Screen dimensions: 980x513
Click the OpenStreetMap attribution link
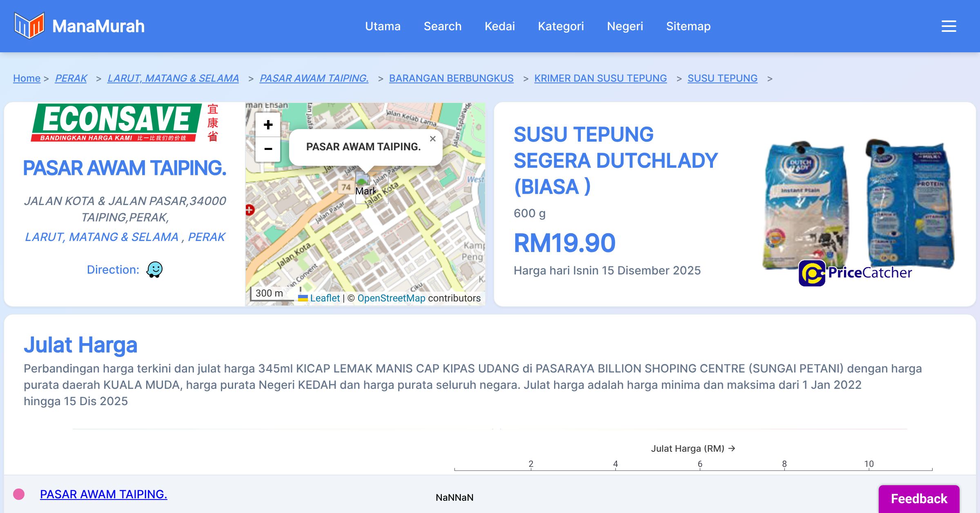391,298
